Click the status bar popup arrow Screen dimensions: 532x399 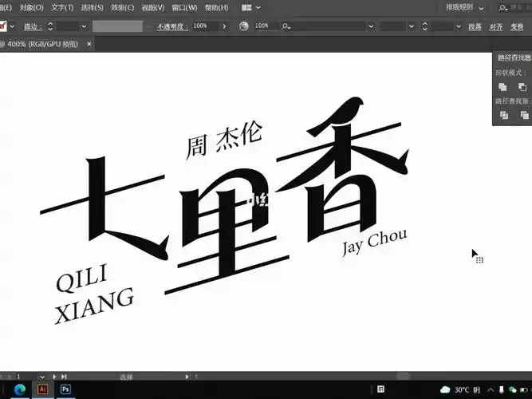[187, 376]
